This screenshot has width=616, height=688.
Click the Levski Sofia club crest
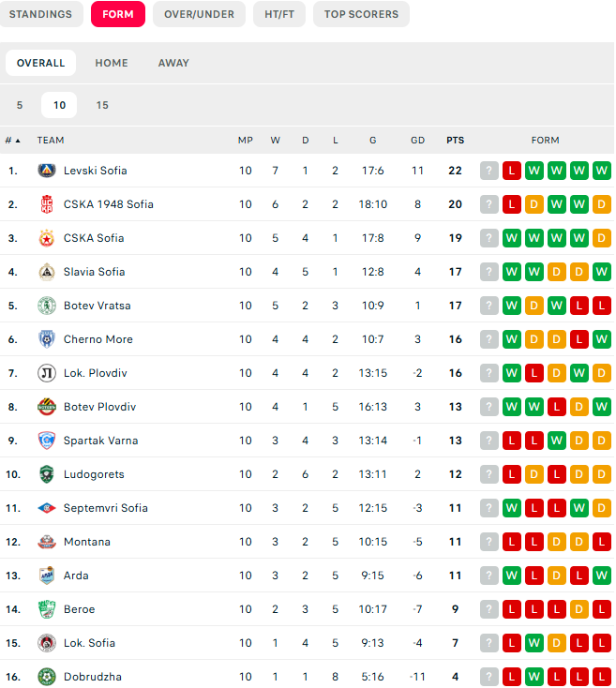47,171
